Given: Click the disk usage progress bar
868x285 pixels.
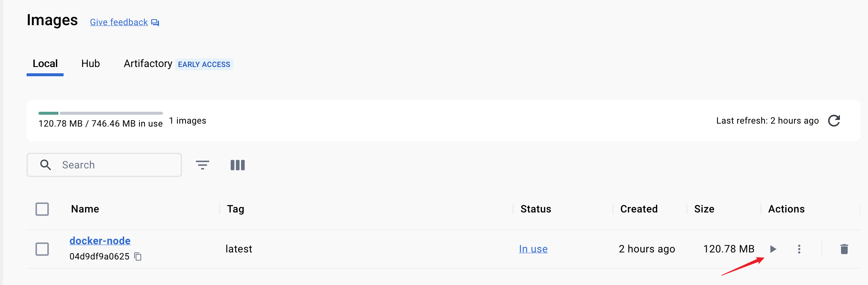Looking at the screenshot, I should point(101,113).
